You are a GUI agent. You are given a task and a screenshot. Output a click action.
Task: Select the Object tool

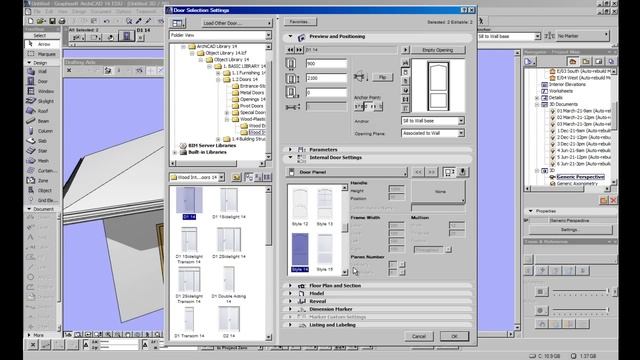tap(42, 190)
